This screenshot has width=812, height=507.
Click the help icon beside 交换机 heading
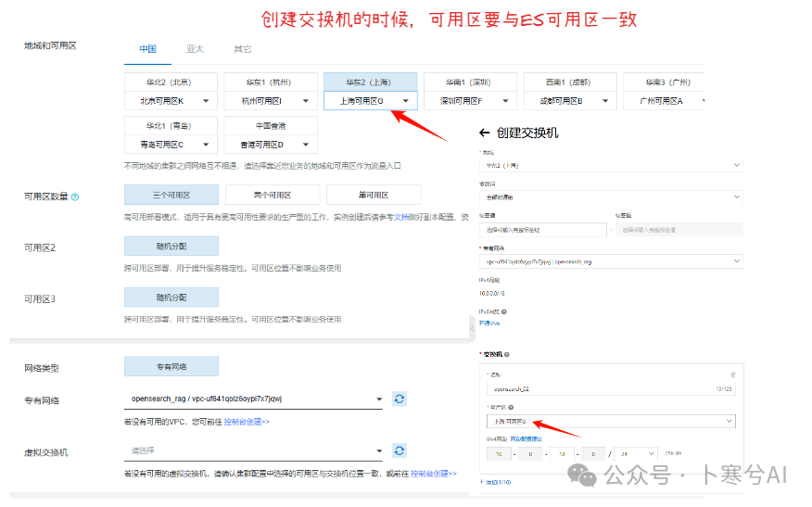coord(508,354)
